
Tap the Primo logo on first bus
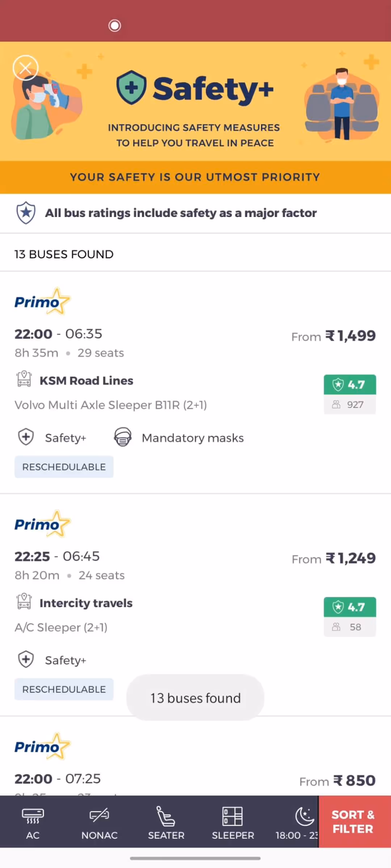[42, 301]
